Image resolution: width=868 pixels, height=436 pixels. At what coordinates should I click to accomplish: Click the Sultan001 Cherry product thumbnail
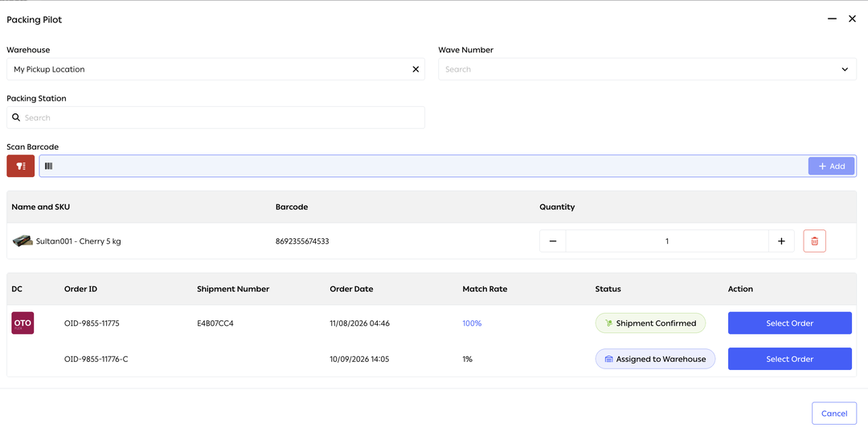(x=23, y=241)
